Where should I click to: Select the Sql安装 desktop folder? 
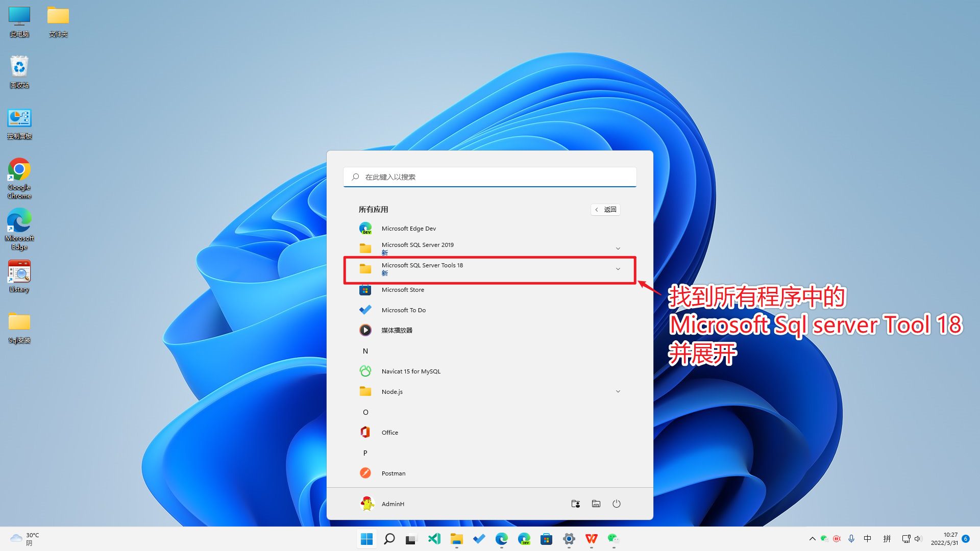point(19,328)
